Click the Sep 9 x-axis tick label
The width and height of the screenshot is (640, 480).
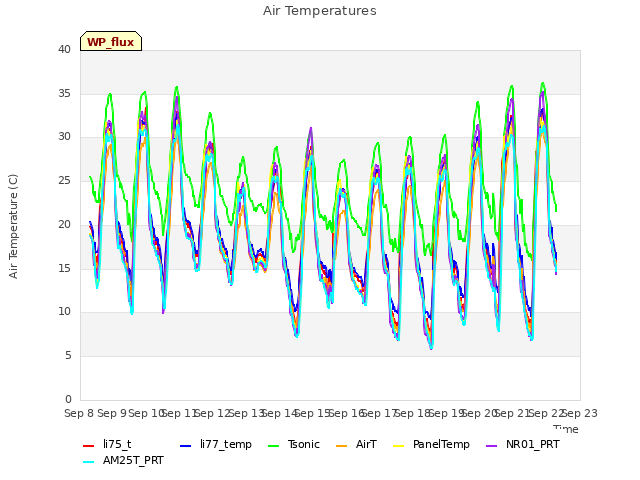(111, 413)
